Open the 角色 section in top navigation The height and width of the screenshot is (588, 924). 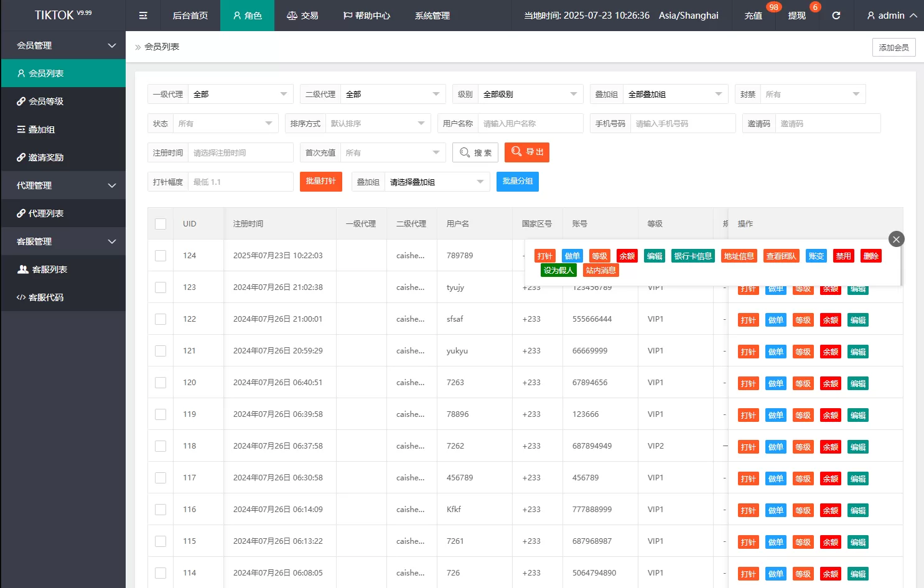247,16
